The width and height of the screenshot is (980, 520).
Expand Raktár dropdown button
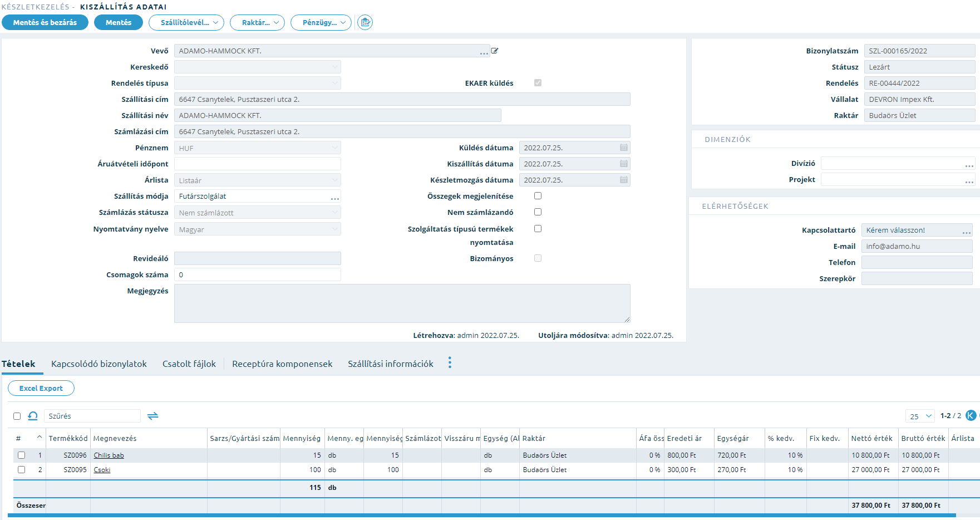257,22
